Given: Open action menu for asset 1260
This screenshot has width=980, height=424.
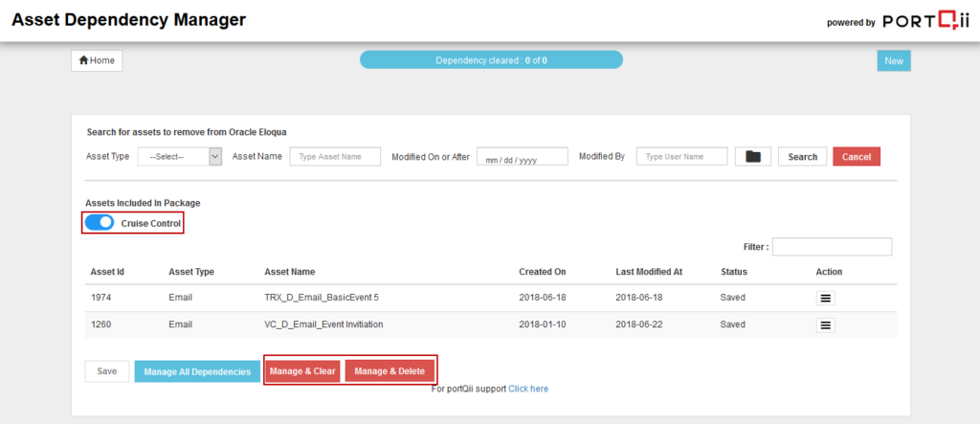Looking at the screenshot, I should pos(827,325).
